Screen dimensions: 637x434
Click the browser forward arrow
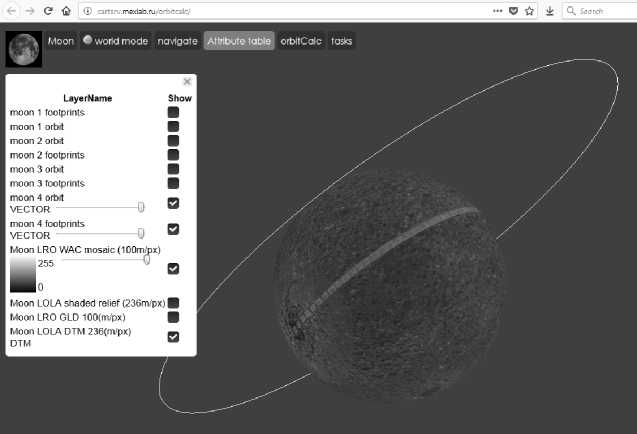(x=30, y=11)
